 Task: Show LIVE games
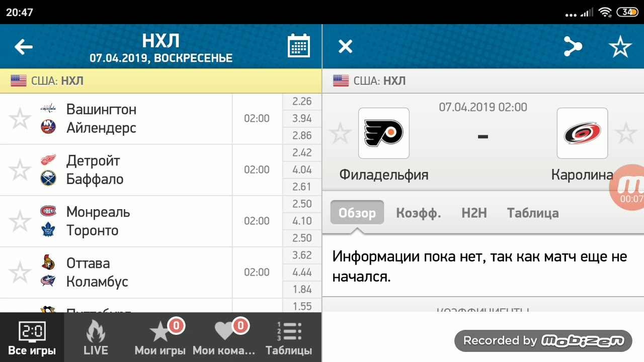(96, 337)
